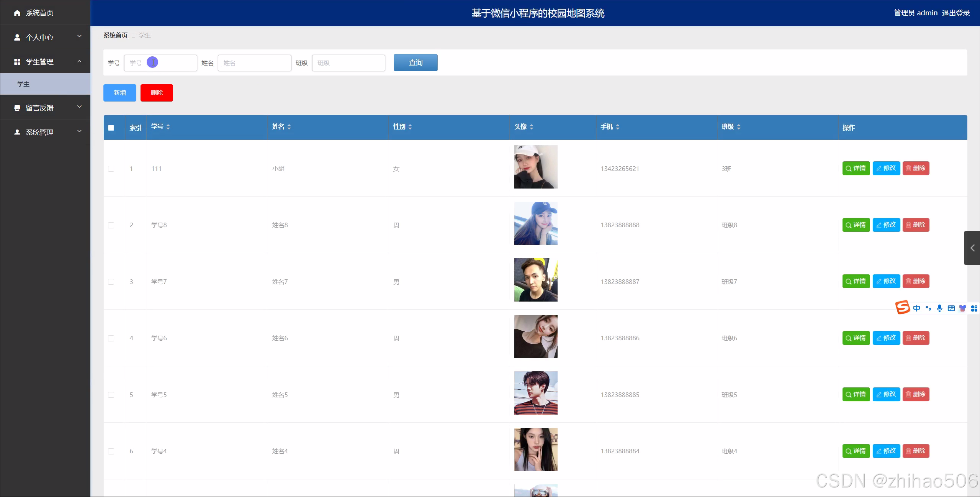Click the Sogou input method S logo
Screen dimensions: 980x497
pos(902,307)
